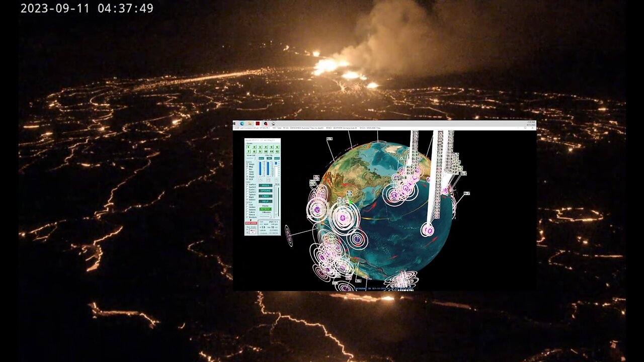The width and height of the screenshot is (644, 362).
Task: Enable the Night globe checkbox
Action: tap(247, 197)
